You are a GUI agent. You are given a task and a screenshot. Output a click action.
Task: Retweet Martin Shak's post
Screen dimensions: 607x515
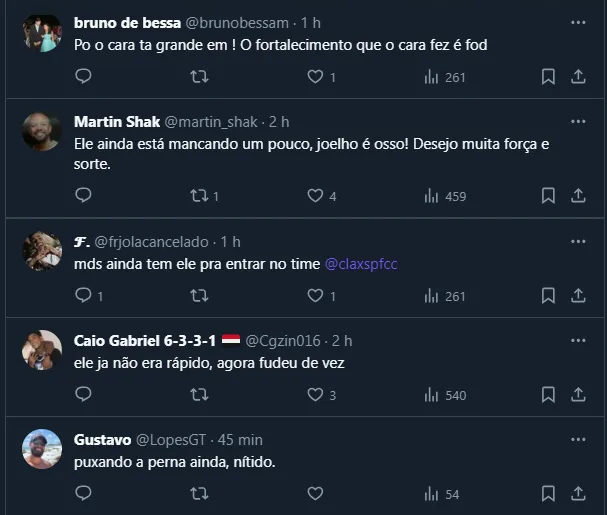199,196
